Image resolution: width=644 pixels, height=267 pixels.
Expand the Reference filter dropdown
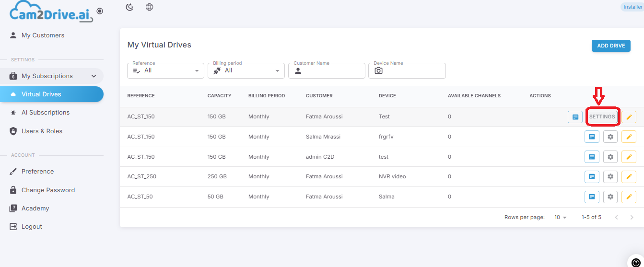pos(165,70)
